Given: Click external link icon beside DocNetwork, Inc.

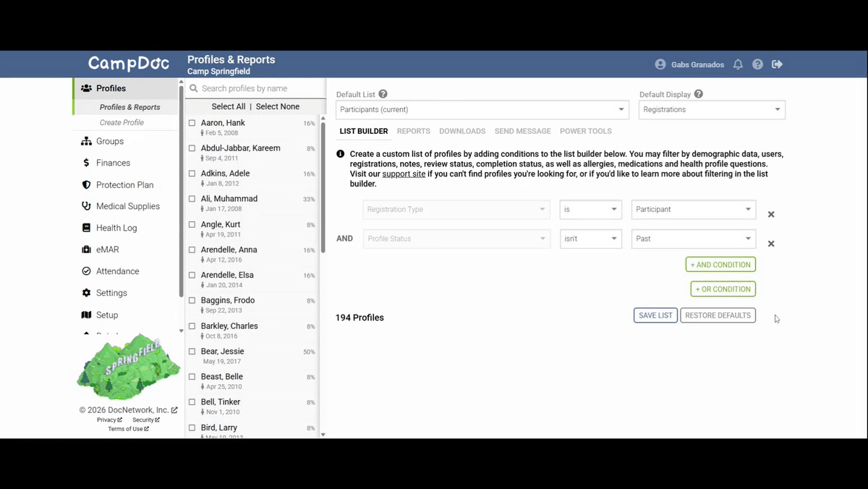Looking at the screenshot, I should pos(174,410).
